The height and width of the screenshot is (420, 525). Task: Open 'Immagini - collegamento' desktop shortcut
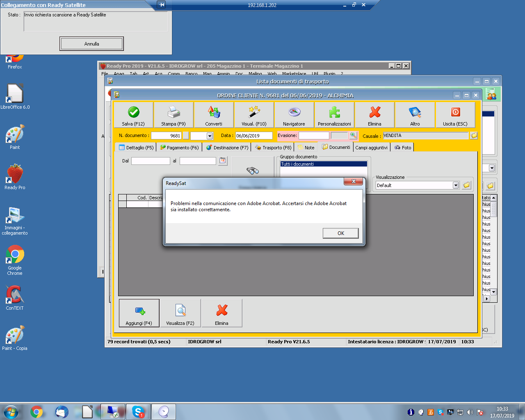point(15,221)
